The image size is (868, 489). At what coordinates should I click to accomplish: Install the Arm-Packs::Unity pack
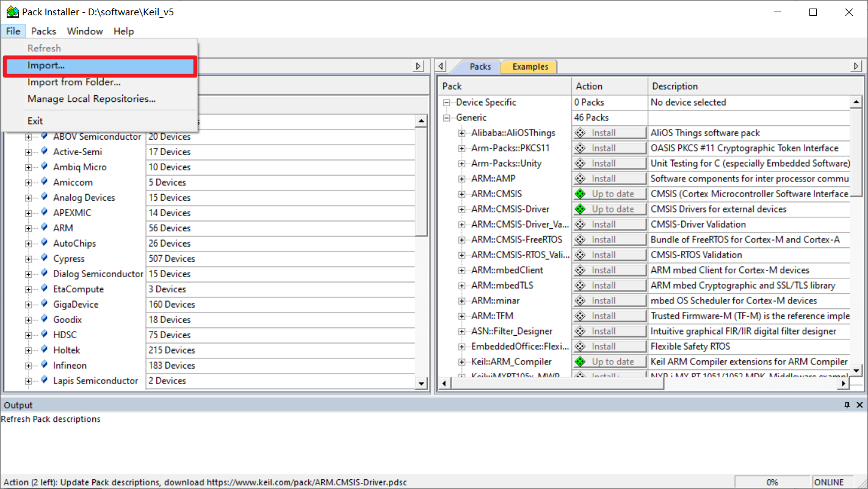[609, 163]
